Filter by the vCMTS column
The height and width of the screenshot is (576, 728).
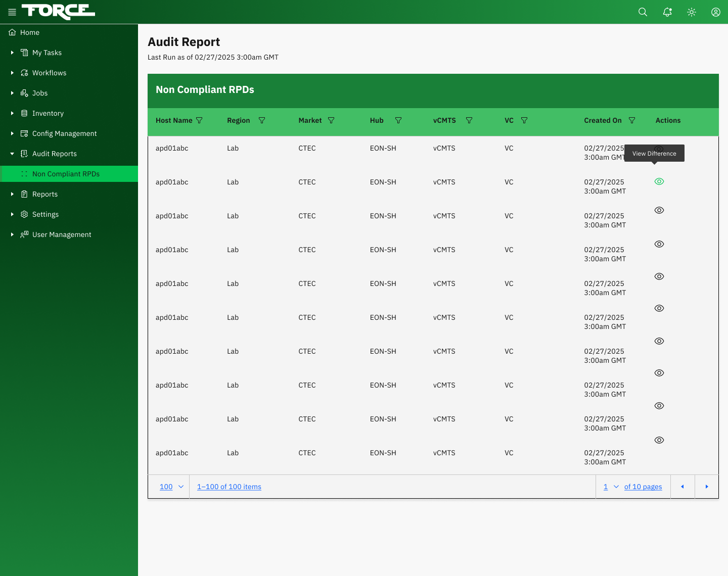[x=469, y=120]
